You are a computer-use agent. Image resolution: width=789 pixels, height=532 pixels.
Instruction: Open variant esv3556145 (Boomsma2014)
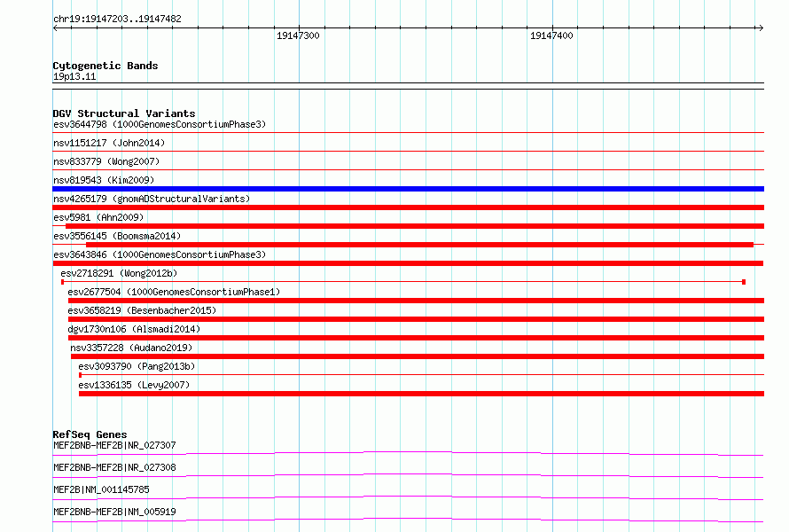(x=117, y=236)
